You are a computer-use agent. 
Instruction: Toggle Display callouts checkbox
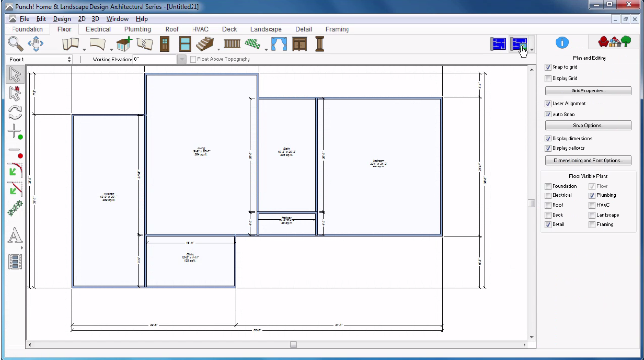pyautogui.click(x=548, y=148)
